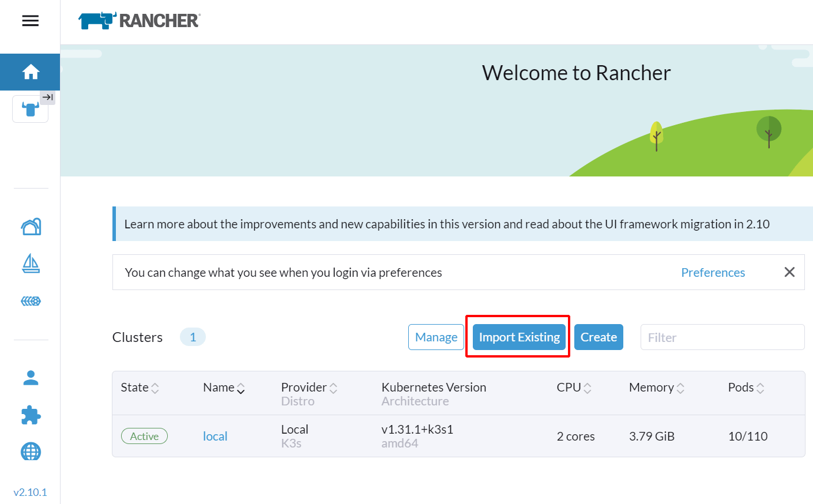813x504 pixels.
Task: Sort the table by State
Action: click(140, 388)
